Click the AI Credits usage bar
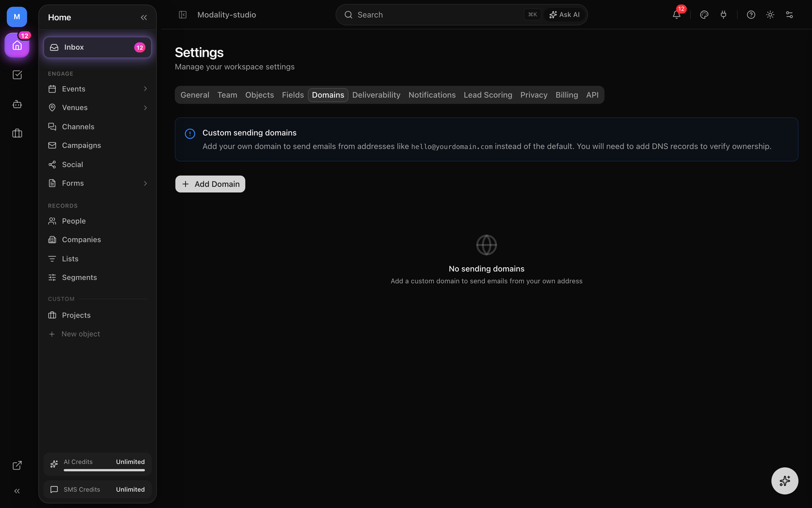The image size is (812, 508). [104, 470]
